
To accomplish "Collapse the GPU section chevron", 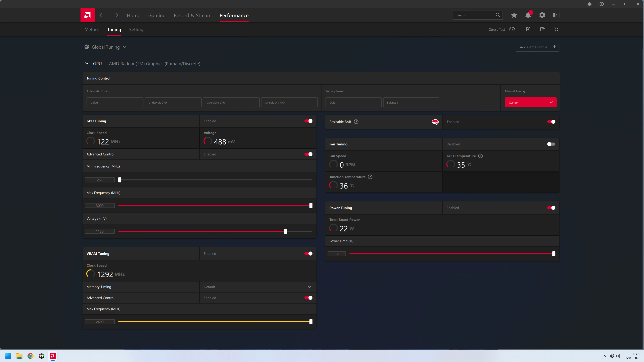I will [x=87, y=64].
